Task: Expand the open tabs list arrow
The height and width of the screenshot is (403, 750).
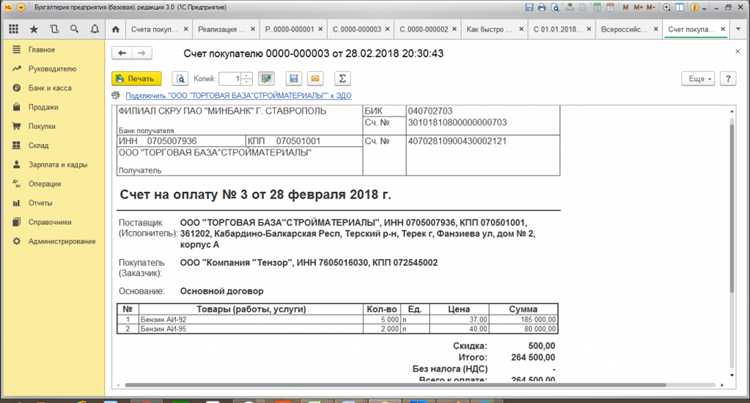Action: pyautogui.click(x=739, y=29)
